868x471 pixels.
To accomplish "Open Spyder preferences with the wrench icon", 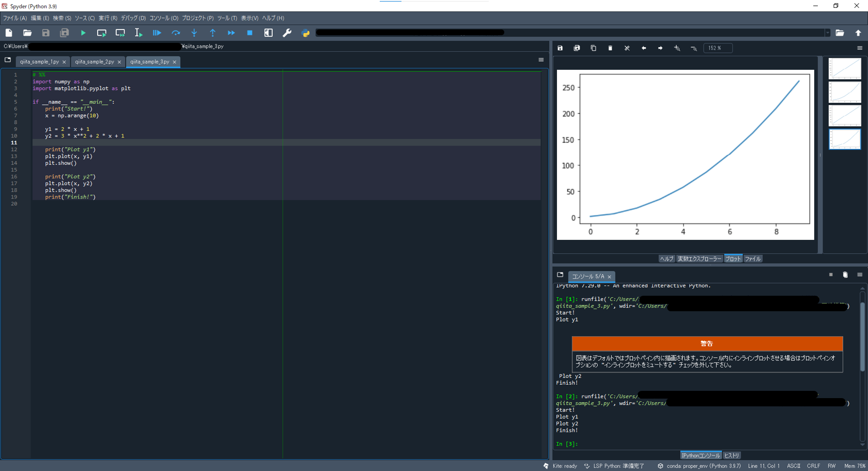I will click(287, 33).
